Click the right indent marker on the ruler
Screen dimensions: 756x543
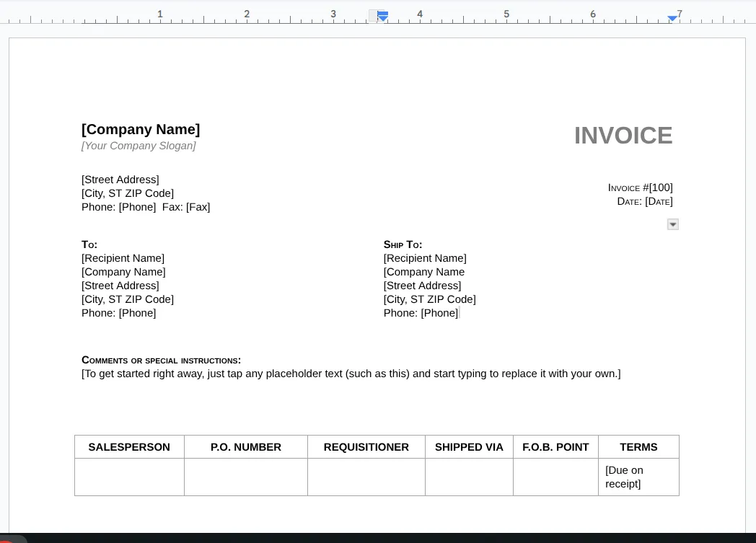(672, 18)
